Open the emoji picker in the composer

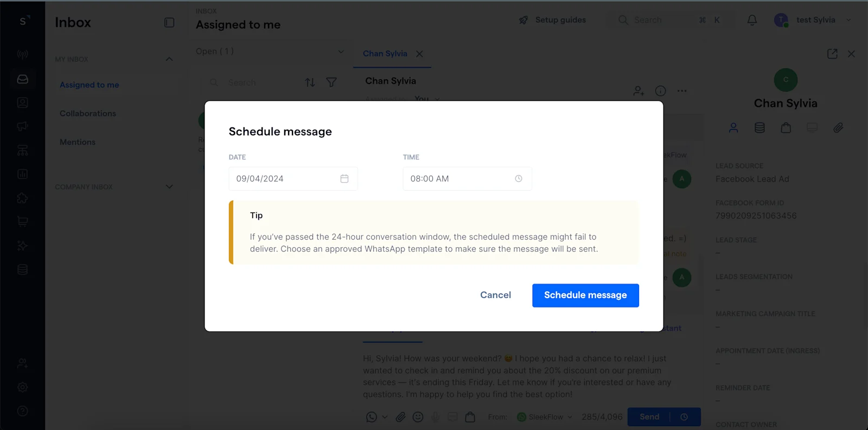418,417
